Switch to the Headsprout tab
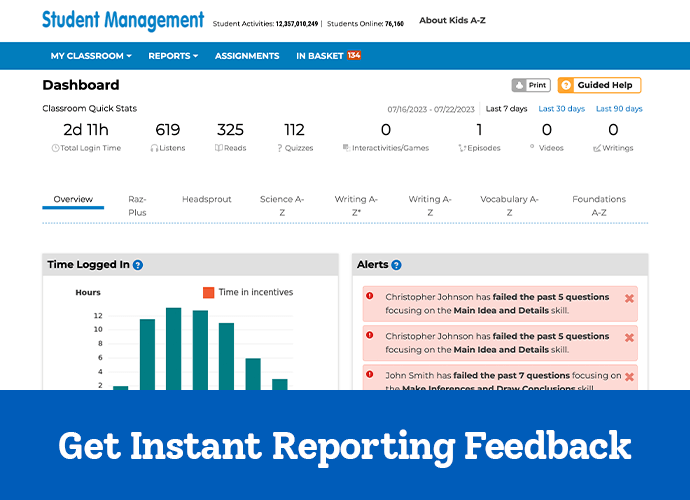The height and width of the screenshot is (500, 690). [207, 199]
